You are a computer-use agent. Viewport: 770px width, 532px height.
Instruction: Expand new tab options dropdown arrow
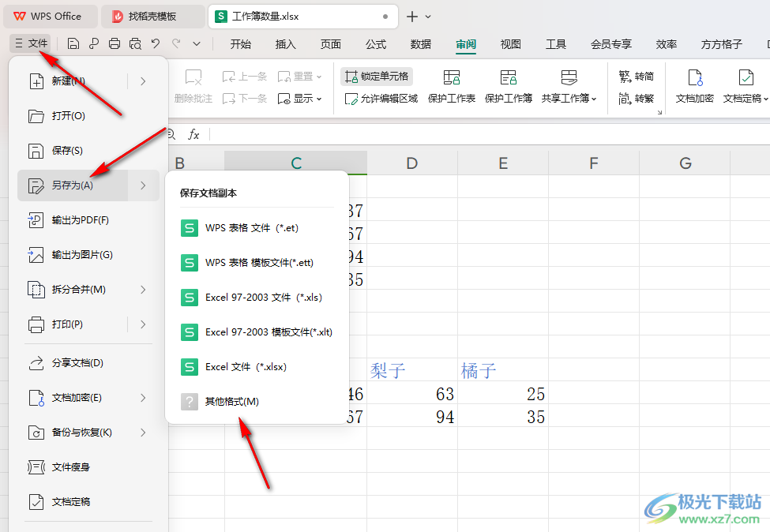coord(428,17)
